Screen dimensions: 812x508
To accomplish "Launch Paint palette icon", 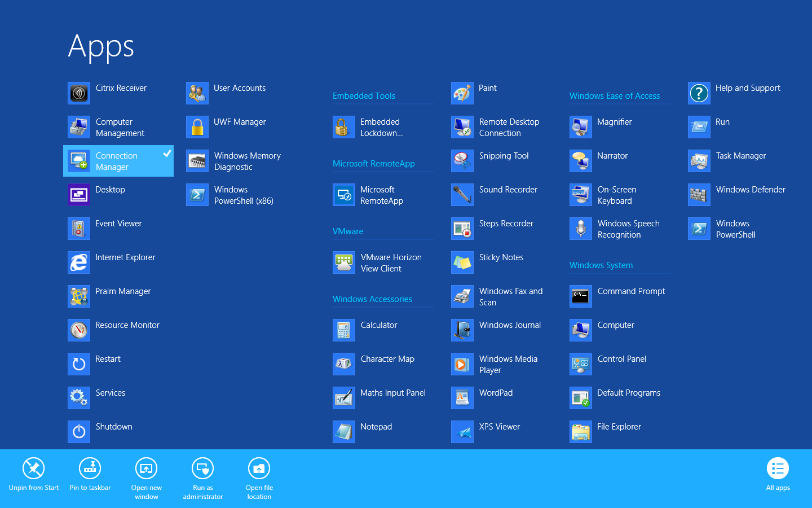I will pyautogui.click(x=462, y=93).
